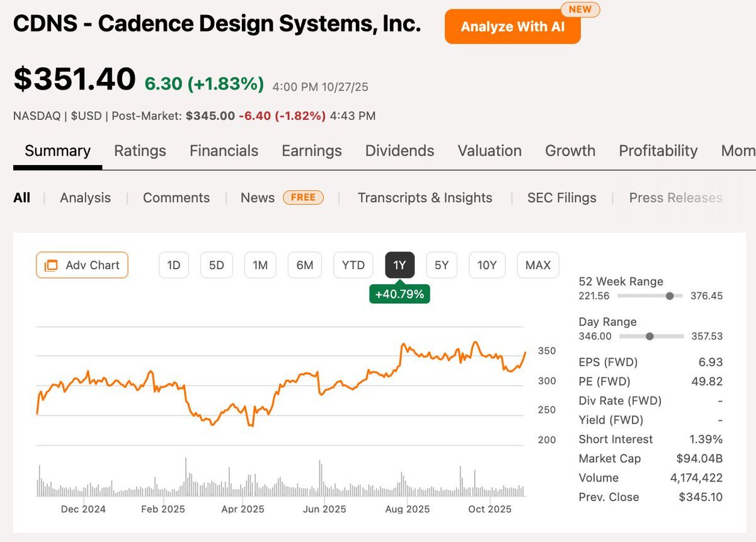Viewport: 756px width, 542px height.
Task: Open Transcripts & Insights filter
Action: (x=425, y=198)
